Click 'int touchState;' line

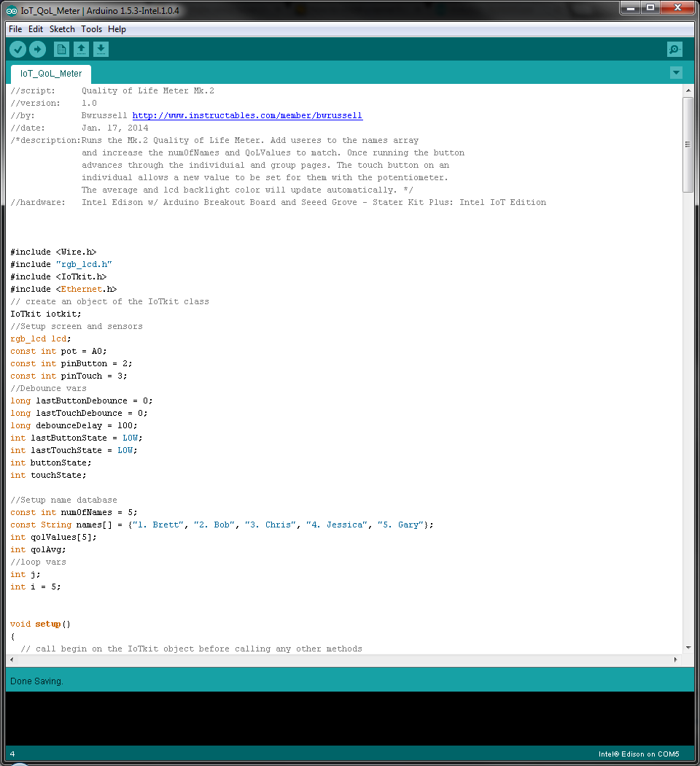coord(48,476)
